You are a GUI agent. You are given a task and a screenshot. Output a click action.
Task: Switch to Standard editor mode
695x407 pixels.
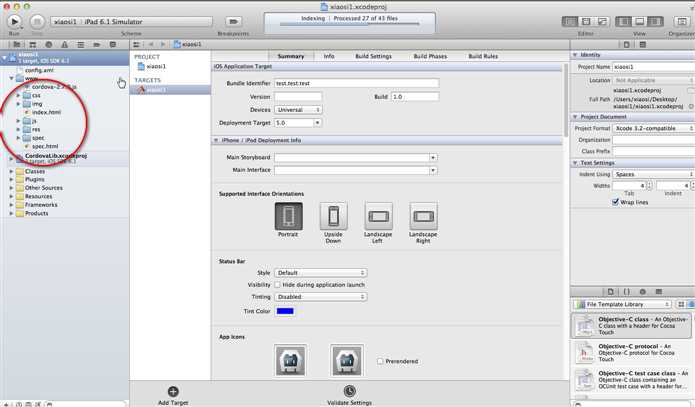570,21
